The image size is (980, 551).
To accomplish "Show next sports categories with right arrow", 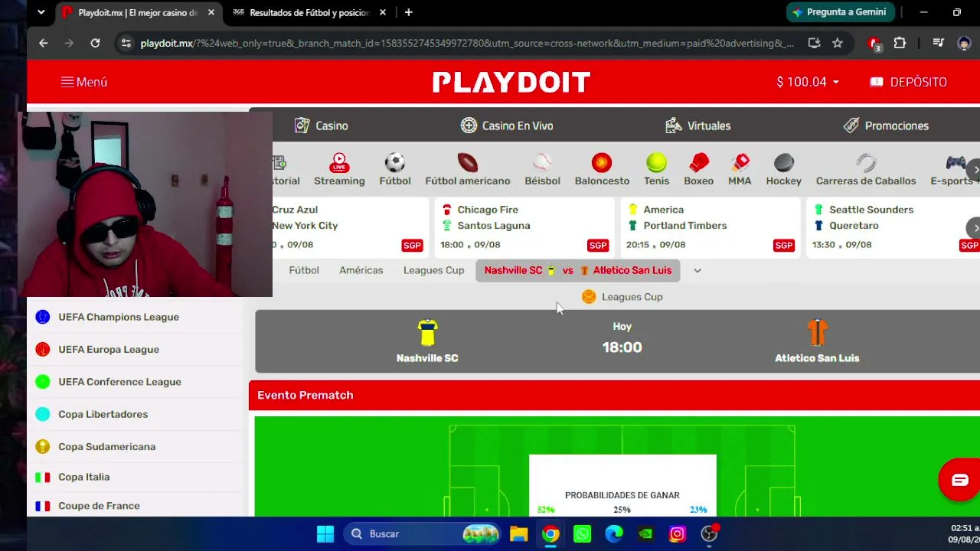I will point(975,170).
